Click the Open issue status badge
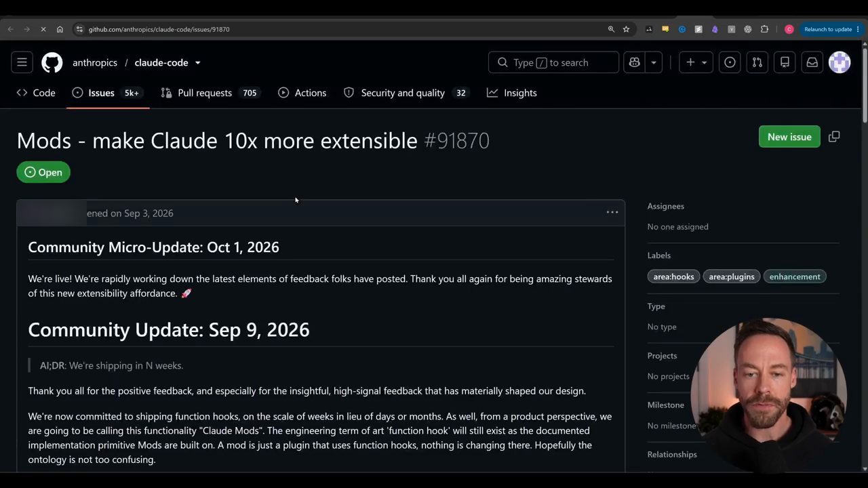 (43, 172)
